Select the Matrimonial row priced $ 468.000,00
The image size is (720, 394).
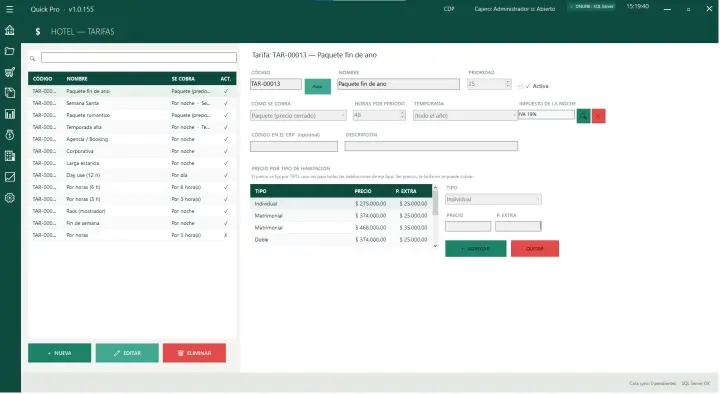point(341,228)
